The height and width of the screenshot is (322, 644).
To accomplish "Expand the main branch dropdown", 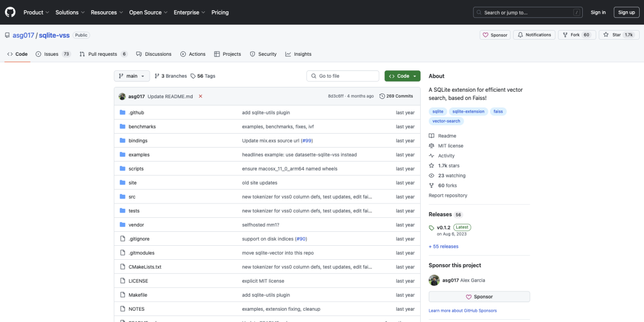I will click(131, 76).
